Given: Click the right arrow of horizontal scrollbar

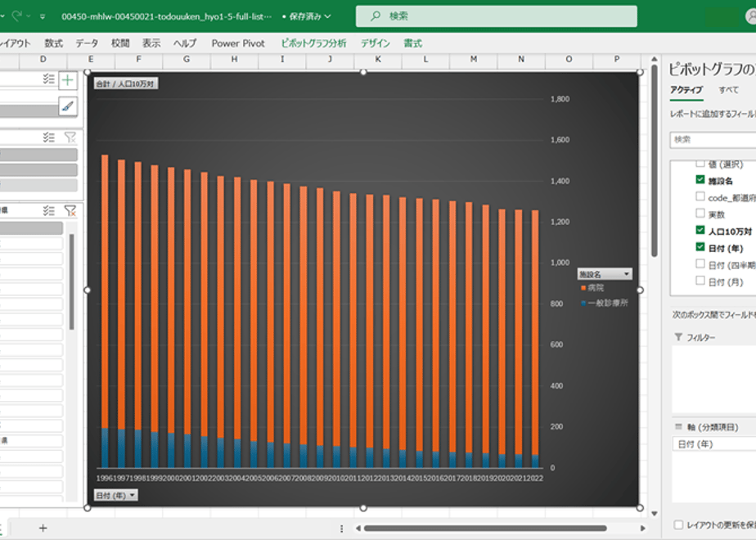Looking at the screenshot, I should pos(642,529).
